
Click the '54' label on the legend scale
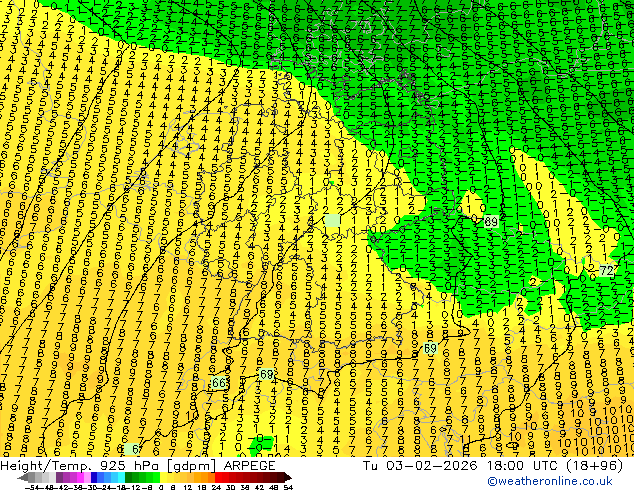(288, 487)
